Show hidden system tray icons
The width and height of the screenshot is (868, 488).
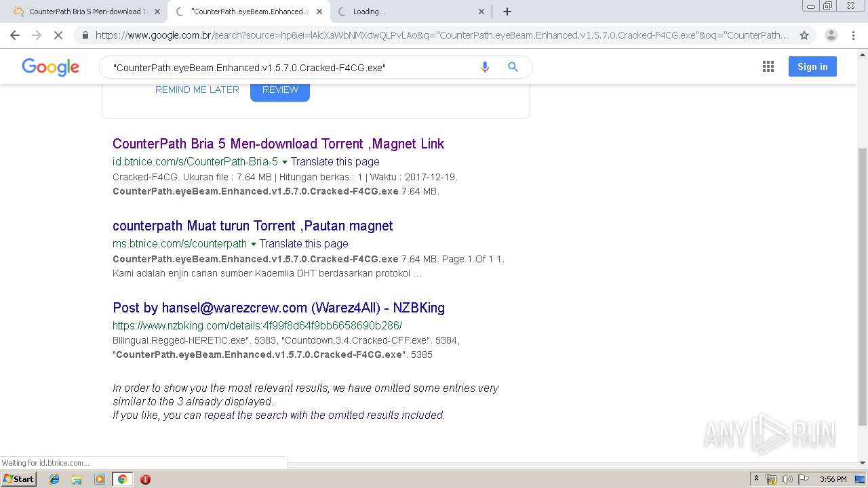[756, 479]
